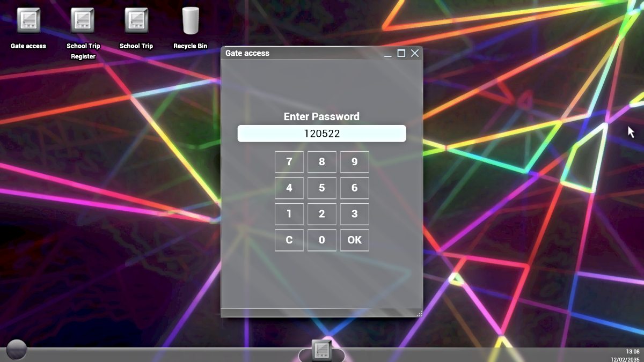The width and height of the screenshot is (644, 362).
Task: Tap the 9 key on the keypad
Action: pos(354,162)
